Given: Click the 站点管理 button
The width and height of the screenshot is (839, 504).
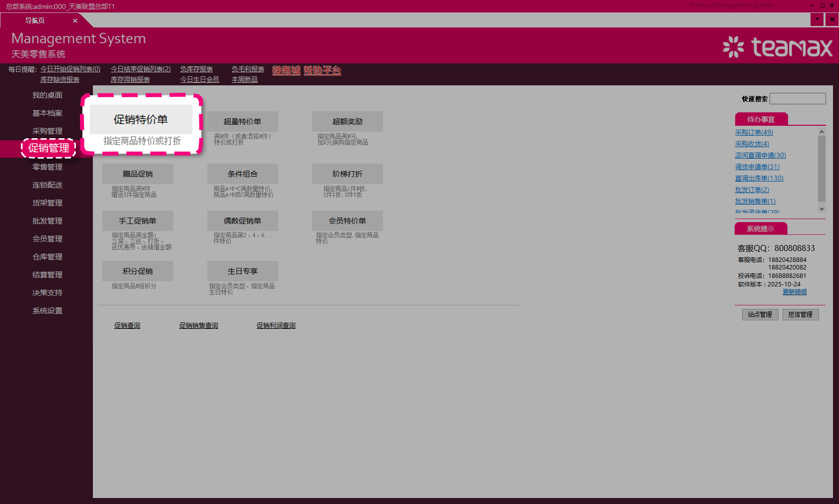Looking at the screenshot, I should point(760,314).
